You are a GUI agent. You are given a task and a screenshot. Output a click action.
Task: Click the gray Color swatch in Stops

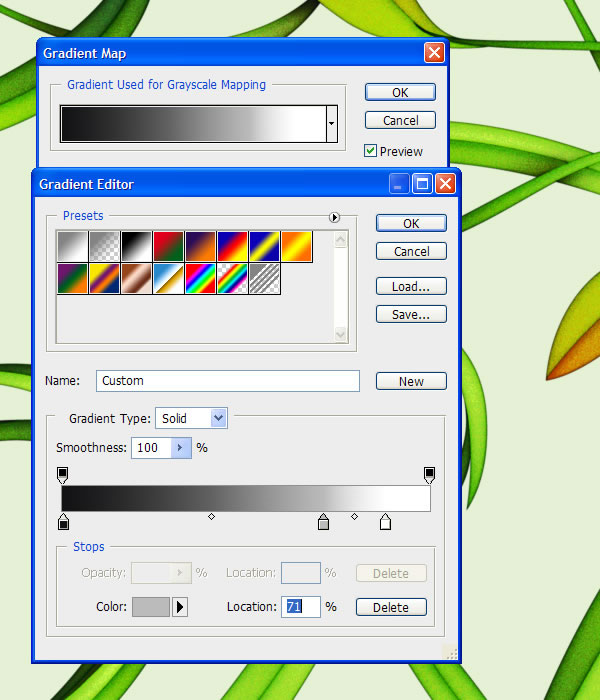(x=151, y=607)
